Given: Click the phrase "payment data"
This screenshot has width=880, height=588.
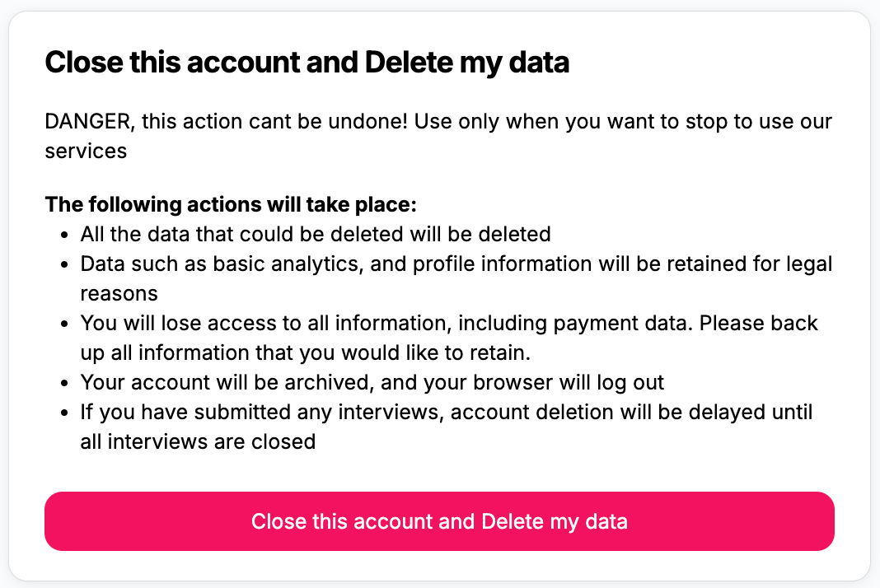Looking at the screenshot, I should [622, 324].
